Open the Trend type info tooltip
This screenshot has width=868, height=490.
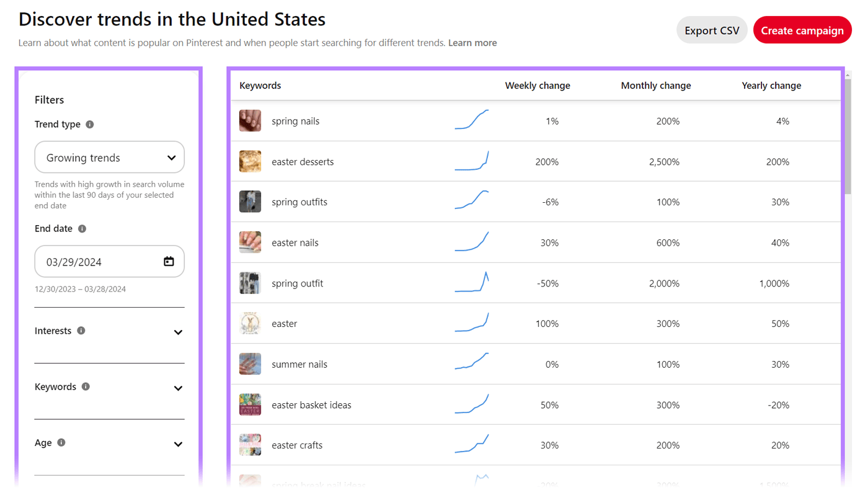(x=89, y=124)
